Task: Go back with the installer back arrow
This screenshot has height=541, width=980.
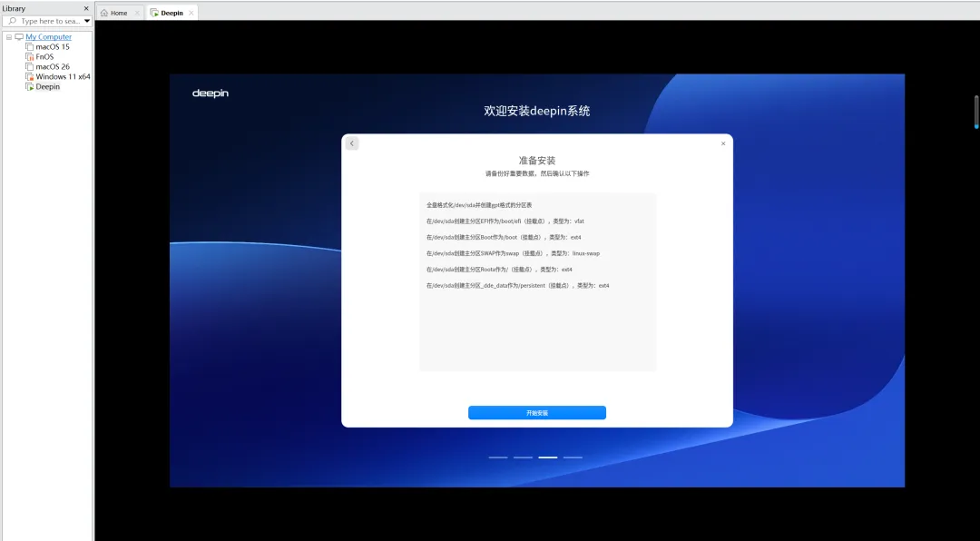Action: click(x=352, y=143)
